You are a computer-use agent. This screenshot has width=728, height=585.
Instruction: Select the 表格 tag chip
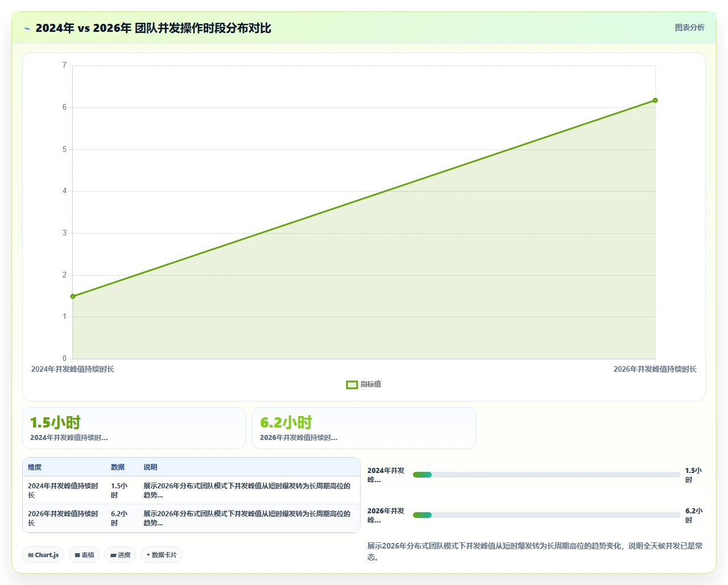click(84, 555)
